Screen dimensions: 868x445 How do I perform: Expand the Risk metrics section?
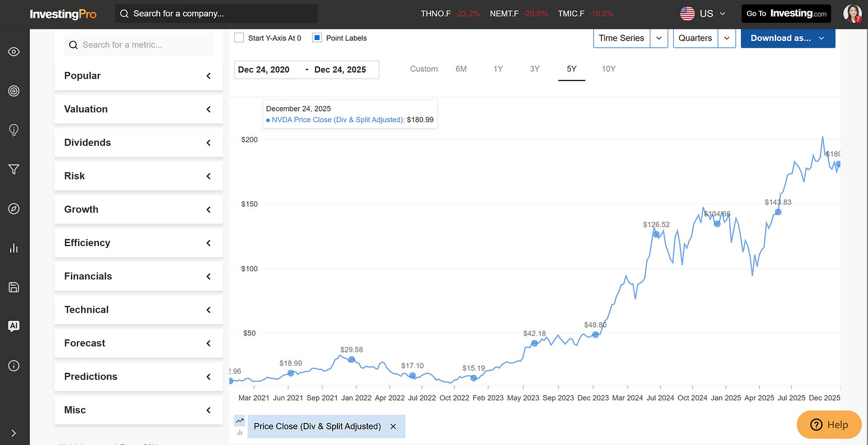coord(138,176)
